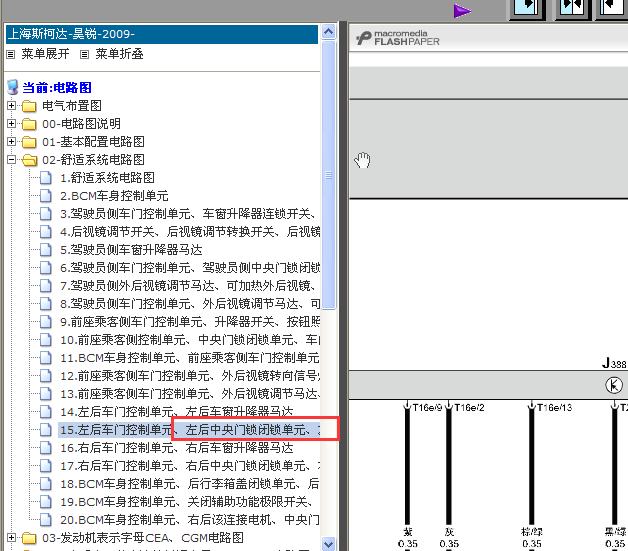Open item 6 驾驶员侧中央门锁闭锁
This screenshot has height=551, width=628.
(x=190, y=268)
